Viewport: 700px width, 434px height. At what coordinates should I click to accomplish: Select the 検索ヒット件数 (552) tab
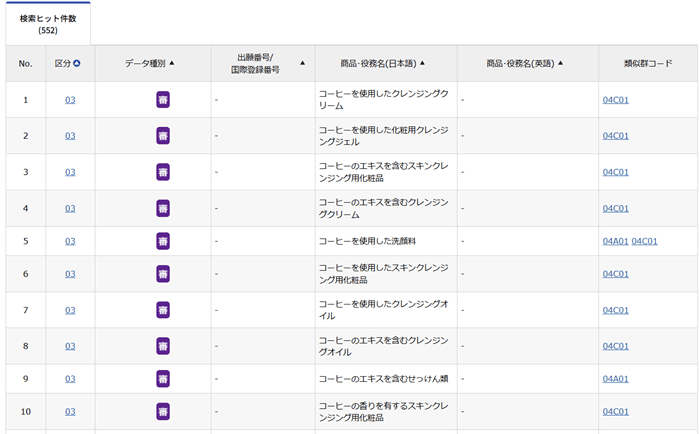point(48,24)
